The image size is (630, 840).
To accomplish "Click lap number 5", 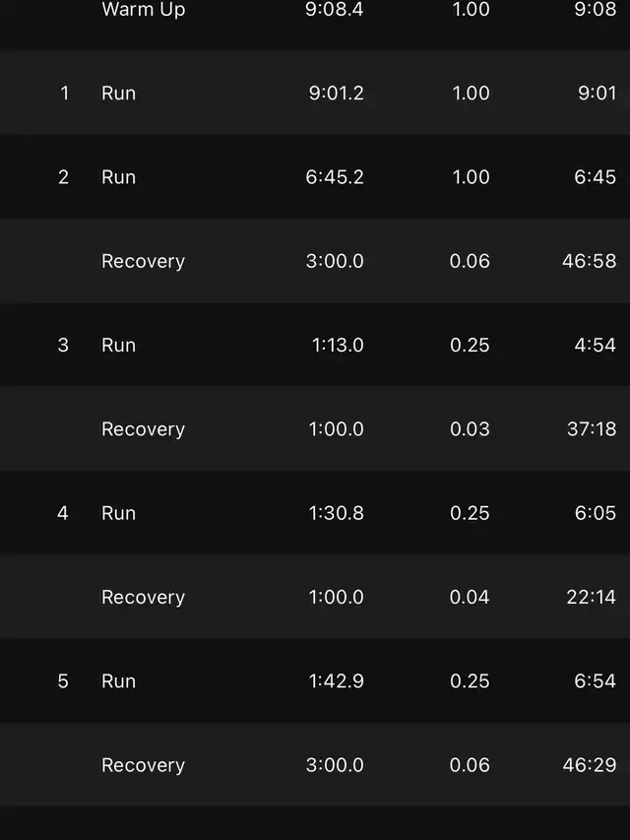I will pyautogui.click(x=63, y=681).
